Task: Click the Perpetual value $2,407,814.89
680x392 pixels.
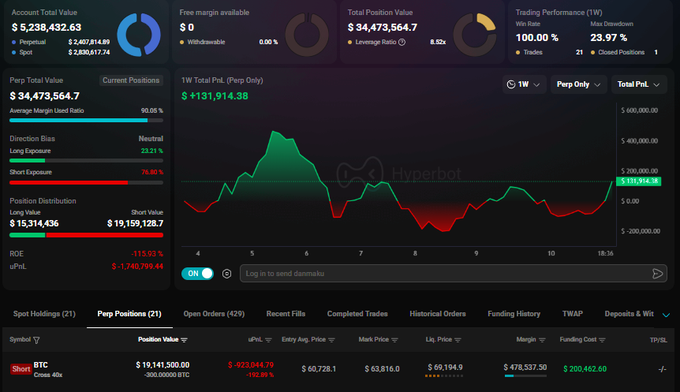Action: tap(89, 42)
